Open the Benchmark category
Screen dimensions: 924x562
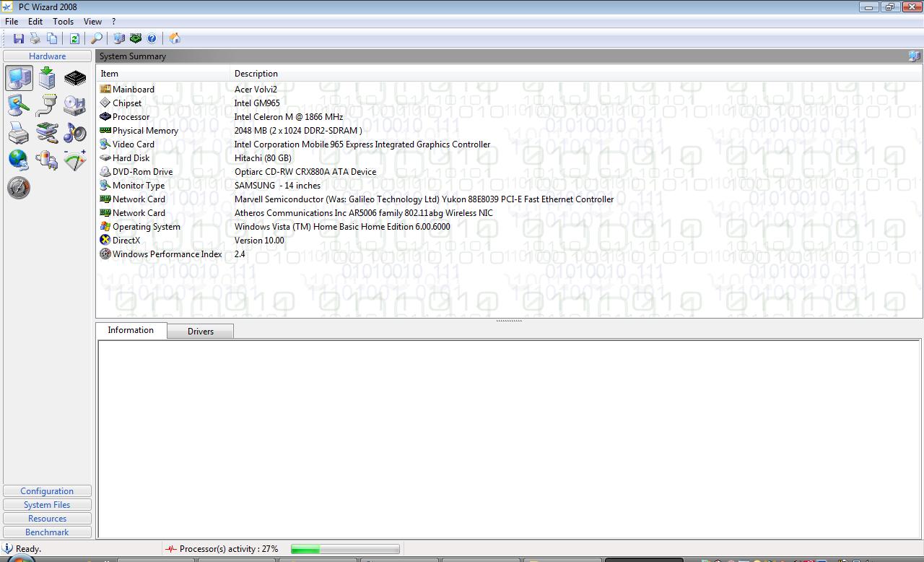(47, 532)
